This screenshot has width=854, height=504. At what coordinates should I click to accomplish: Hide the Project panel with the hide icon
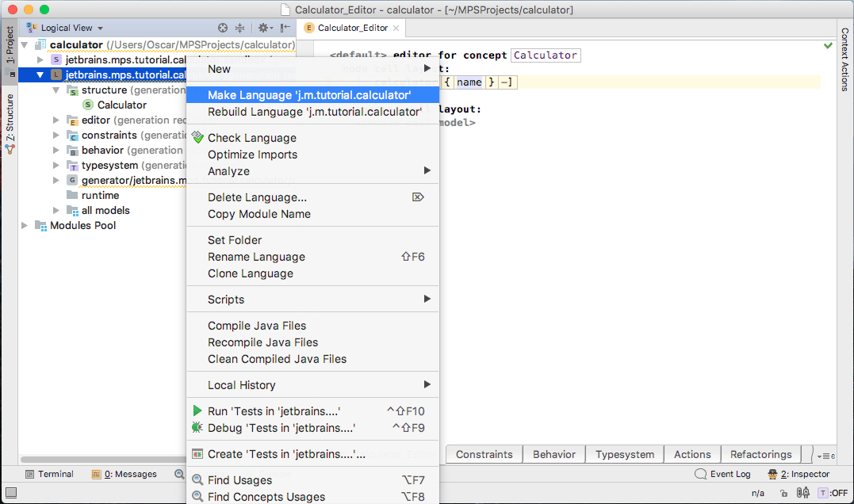click(285, 28)
